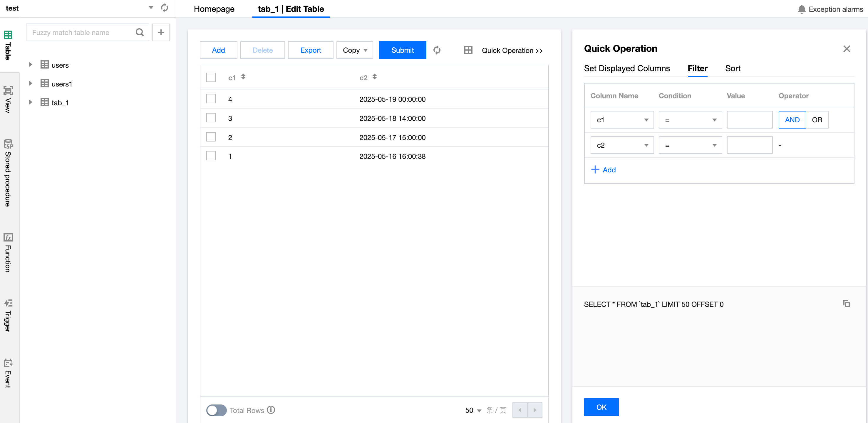
Task: Toggle the Total Rows switch
Action: pyautogui.click(x=216, y=410)
